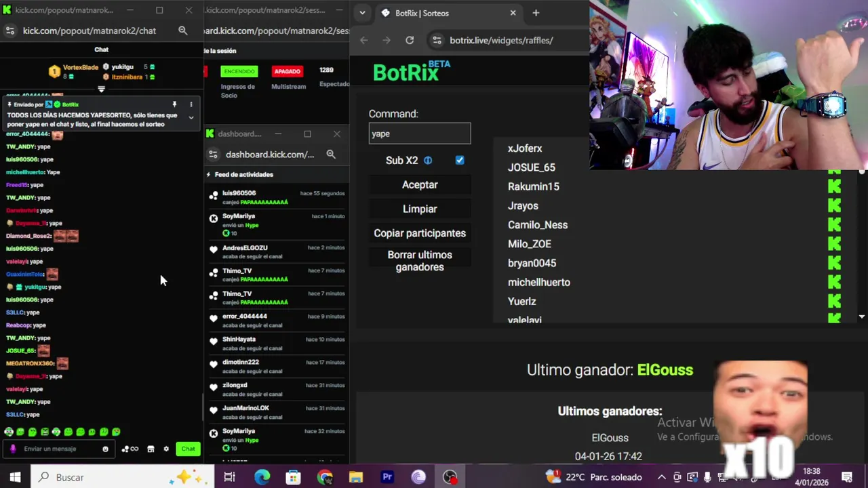
Task: Click AndresELGOZU in activity feed
Action: click(245, 248)
